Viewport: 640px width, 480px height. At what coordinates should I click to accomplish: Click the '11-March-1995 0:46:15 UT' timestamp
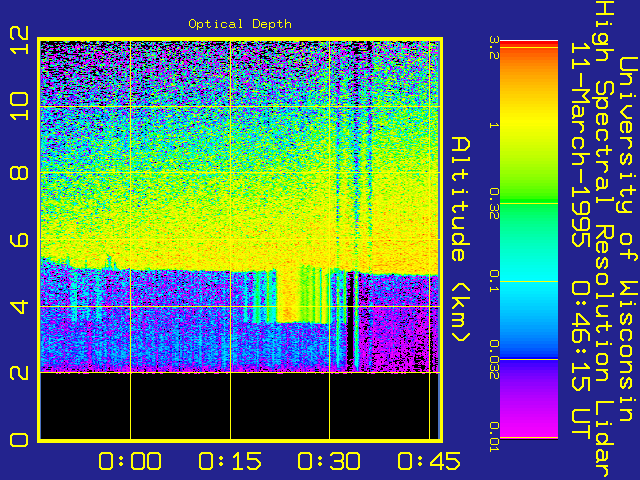580,240
